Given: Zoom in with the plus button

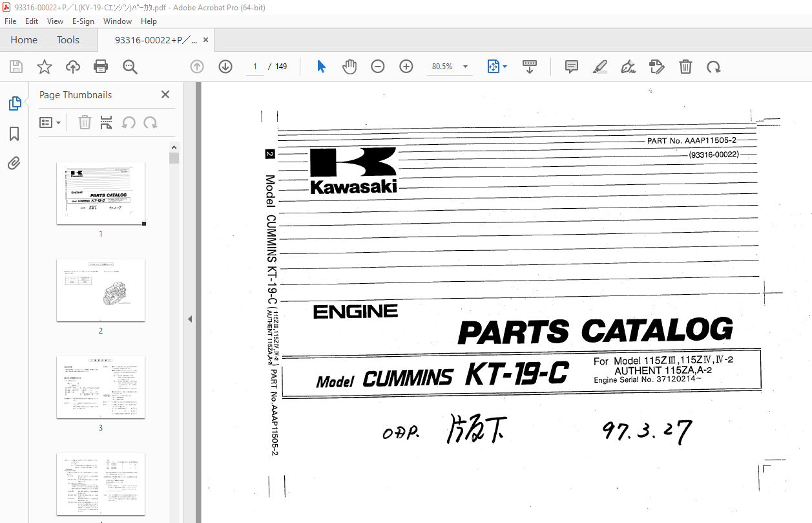Looking at the screenshot, I should (x=406, y=67).
